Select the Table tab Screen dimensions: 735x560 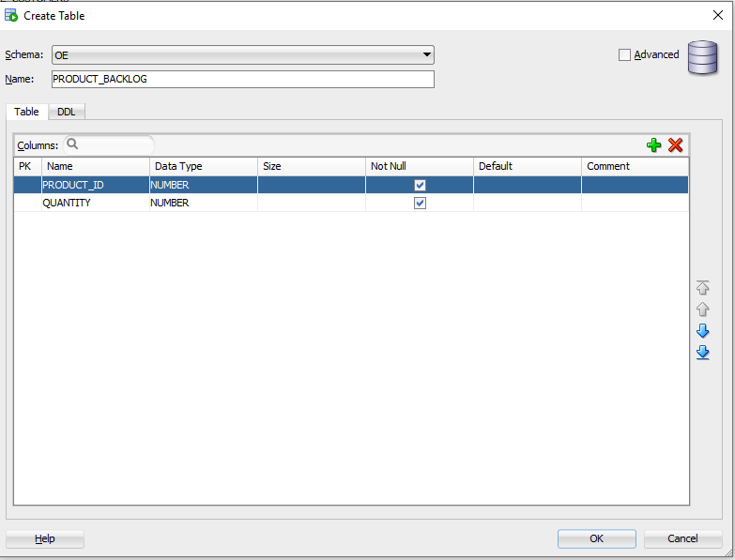pyautogui.click(x=26, y=112)
